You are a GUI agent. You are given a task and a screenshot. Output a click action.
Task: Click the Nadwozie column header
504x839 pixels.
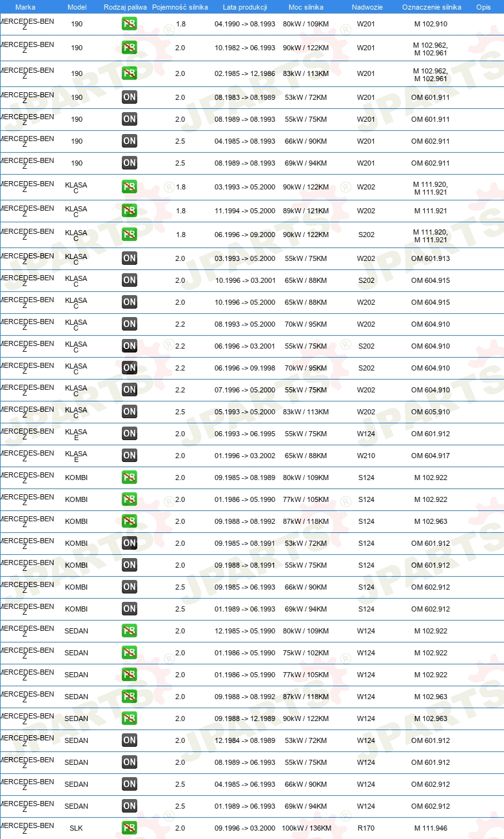[367, 7]
